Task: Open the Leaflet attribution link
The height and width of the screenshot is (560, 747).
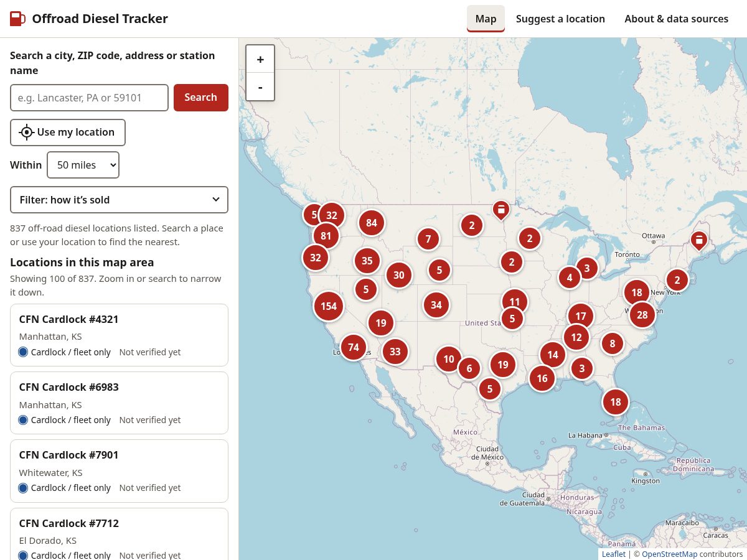Action: click(614, 554)
